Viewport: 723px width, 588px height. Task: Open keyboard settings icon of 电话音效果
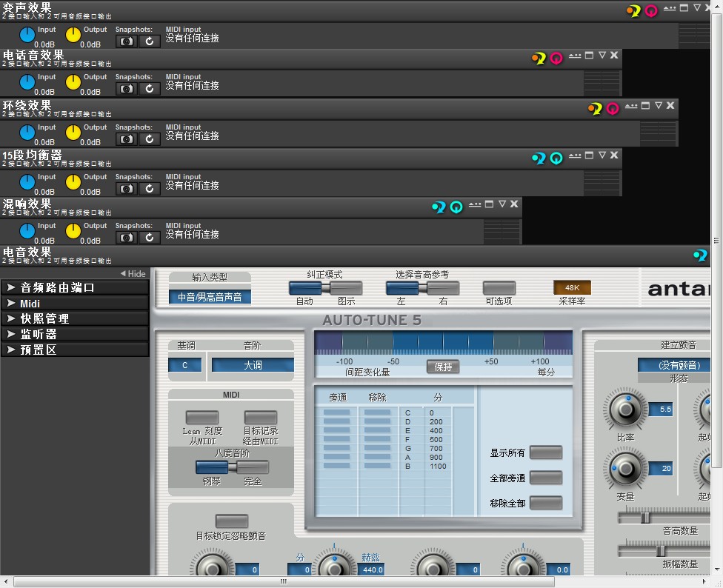point(575,56)
